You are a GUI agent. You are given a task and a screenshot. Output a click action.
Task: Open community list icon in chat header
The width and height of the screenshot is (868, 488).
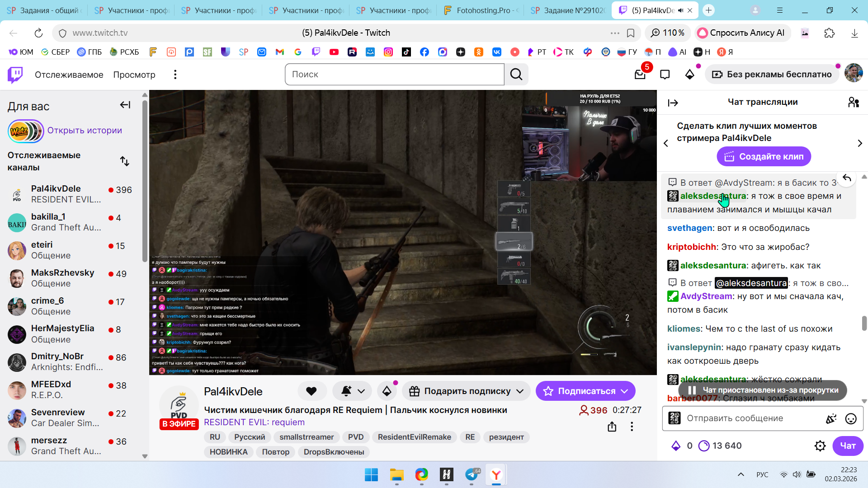click(854, 103)
